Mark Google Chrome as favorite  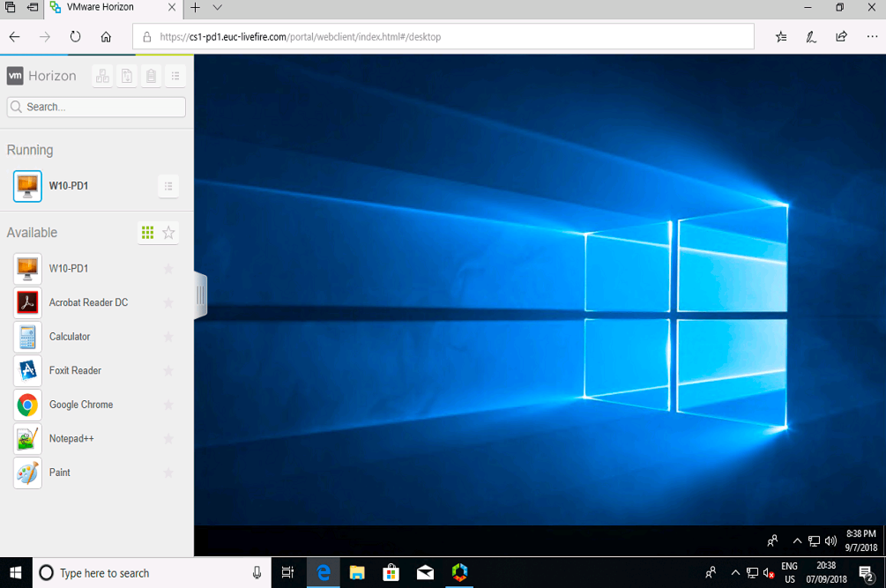click(x=168, y=405)
